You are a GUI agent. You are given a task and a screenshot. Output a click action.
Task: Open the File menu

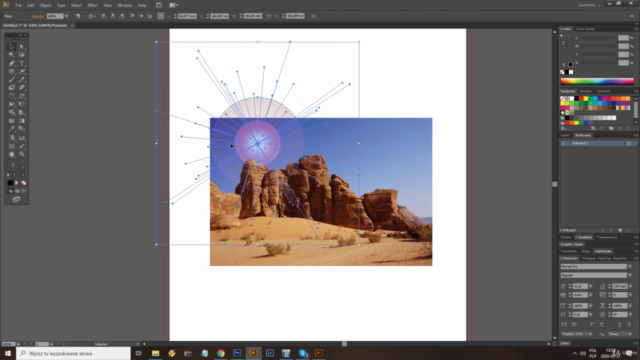[x=18, y=5]
